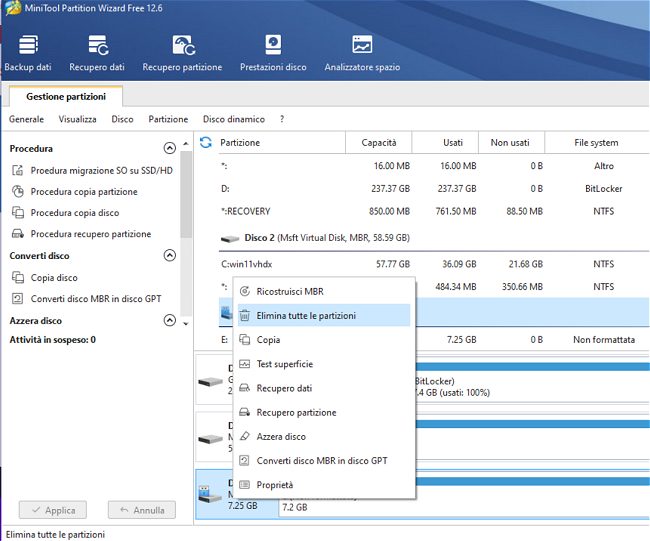Collapse the Azzera disco section
The width and height of the screenshot is (650, 541).
170,320
